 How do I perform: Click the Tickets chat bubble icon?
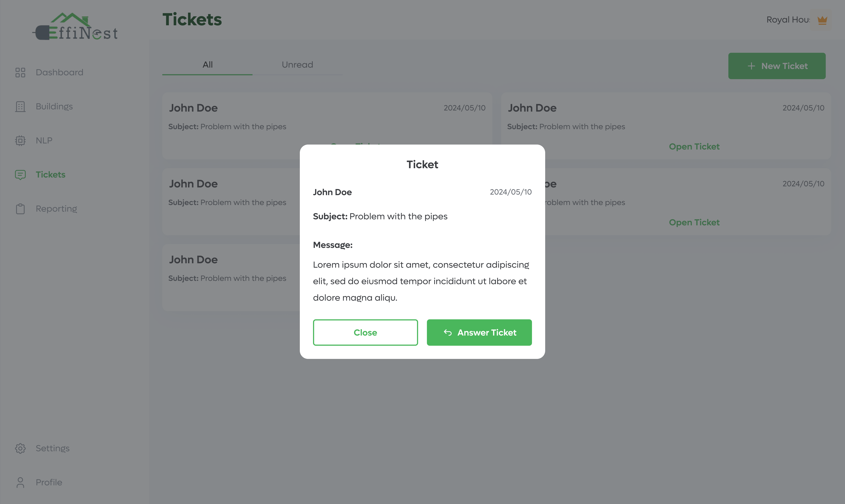point(20,175)
